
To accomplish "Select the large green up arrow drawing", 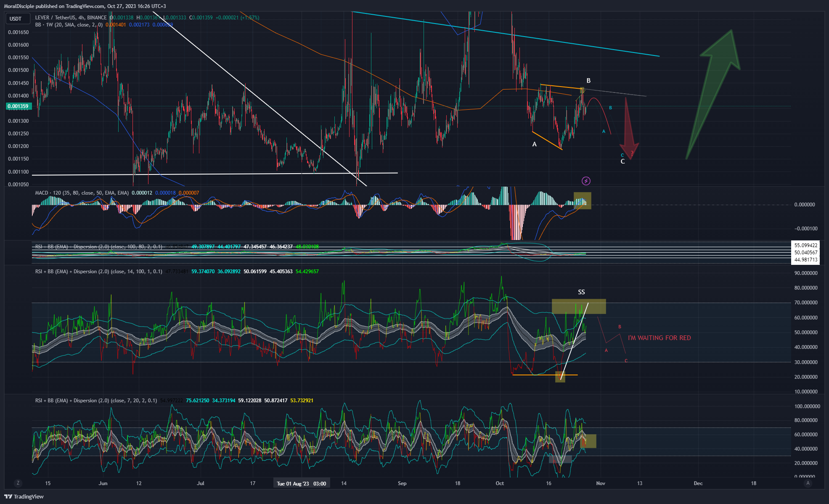I will click(x=712, y=94).
